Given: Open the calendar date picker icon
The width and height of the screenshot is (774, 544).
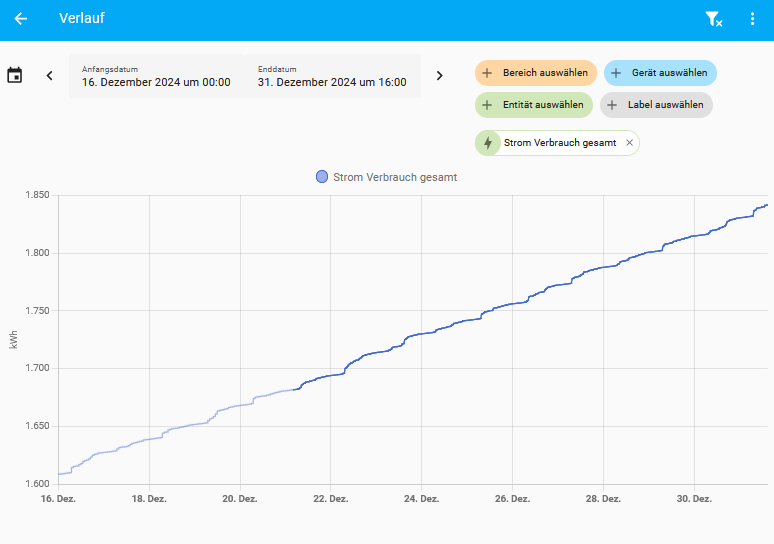Looking at the screenshot, I should (15, 76).
